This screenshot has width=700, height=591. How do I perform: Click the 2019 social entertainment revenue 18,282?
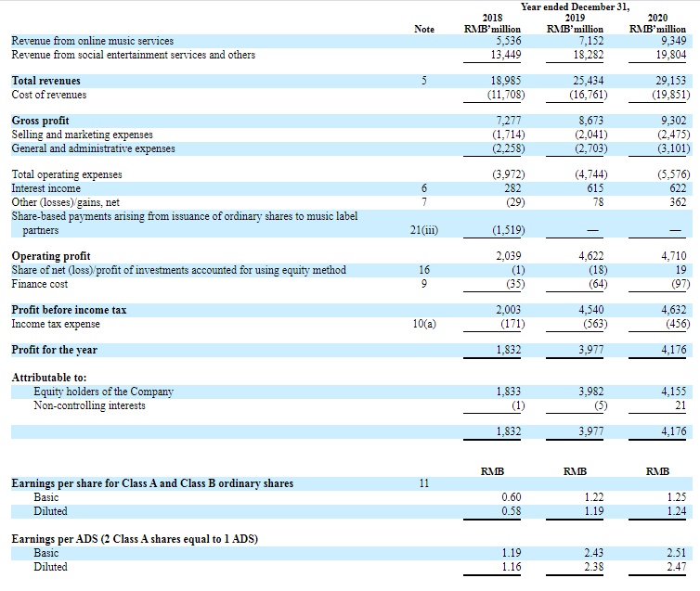[x=589, y=55]
